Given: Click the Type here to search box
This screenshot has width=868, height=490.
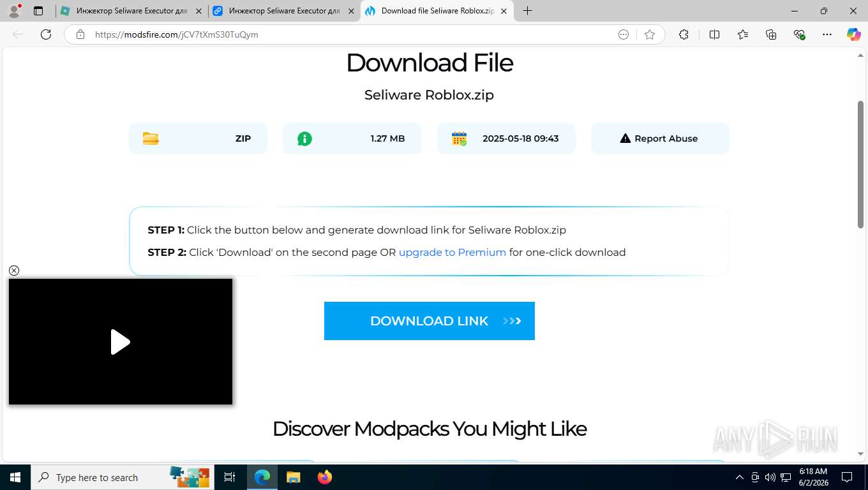Looking at the screenshot, I should coord(123,477).
